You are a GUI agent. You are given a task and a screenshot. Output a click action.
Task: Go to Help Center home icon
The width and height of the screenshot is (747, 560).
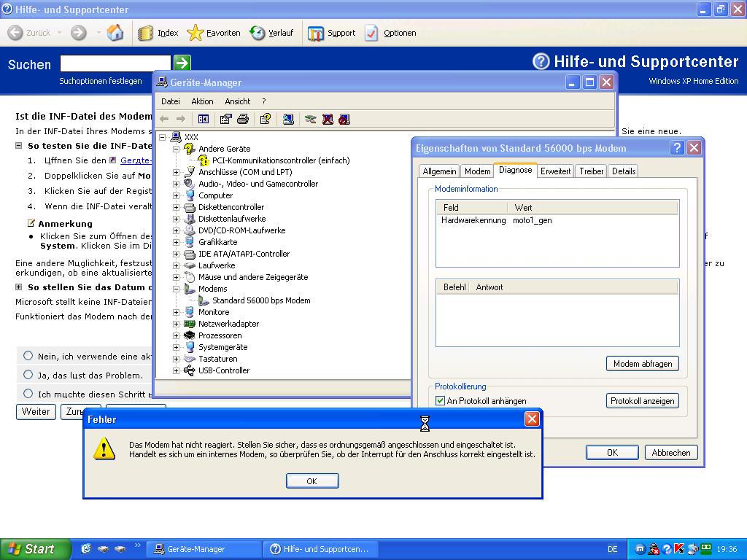115,32
